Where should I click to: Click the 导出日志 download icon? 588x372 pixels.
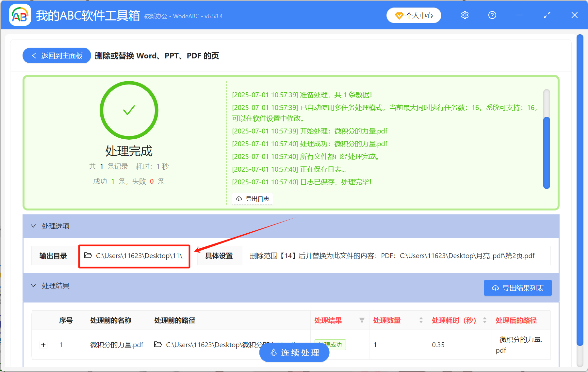[238, 199]
